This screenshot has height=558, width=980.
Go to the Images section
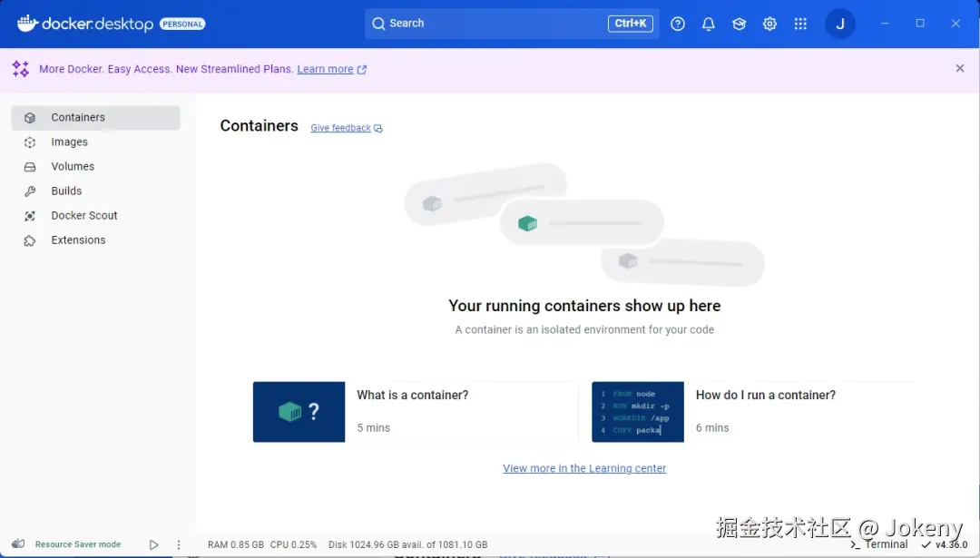pyautogui.click(x=95, y=142)
